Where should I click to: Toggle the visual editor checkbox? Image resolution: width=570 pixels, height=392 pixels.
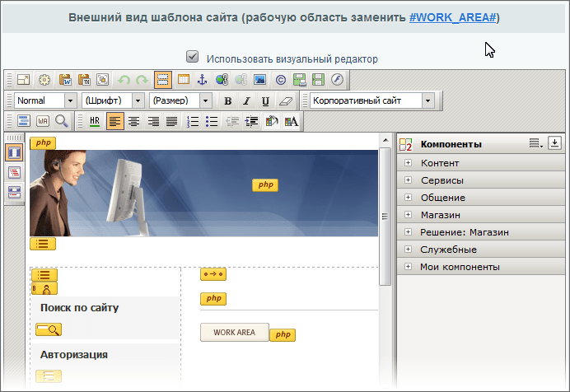pos(193,58)
